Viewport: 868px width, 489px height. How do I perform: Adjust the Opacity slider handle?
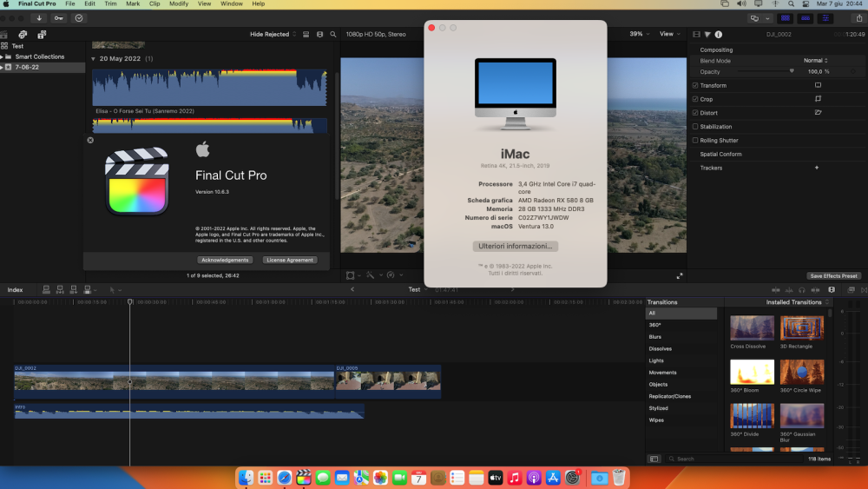point(792,71)
